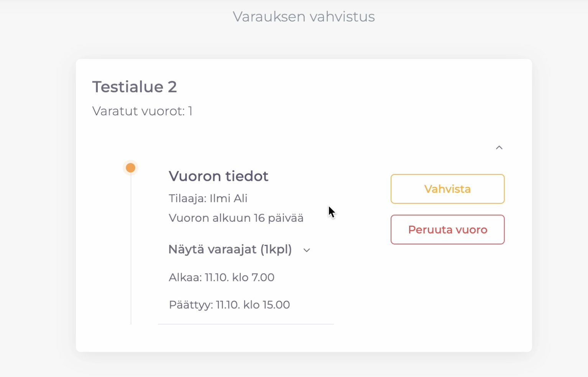Click the vertical timeline line below the dot
Viewport: 588px width, 377px height.
pos(131,249)
